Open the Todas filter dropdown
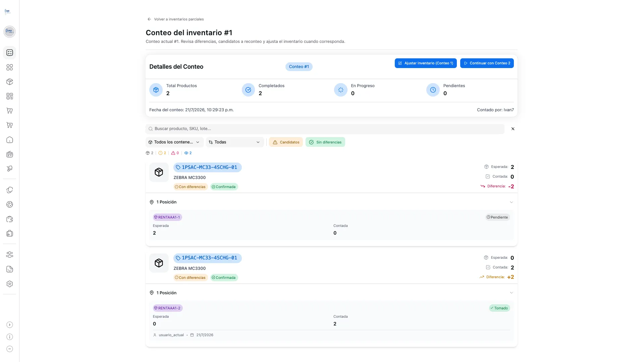 pos(235,142)
